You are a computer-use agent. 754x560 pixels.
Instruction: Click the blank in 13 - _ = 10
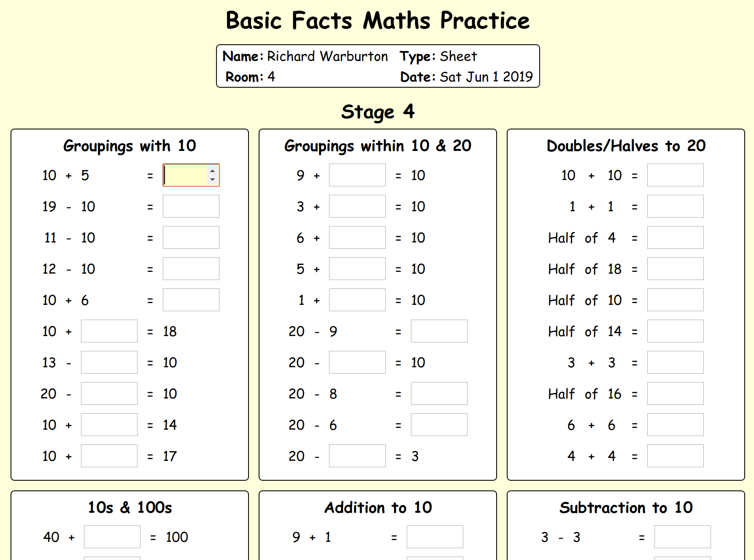click(x=109, y=362)
